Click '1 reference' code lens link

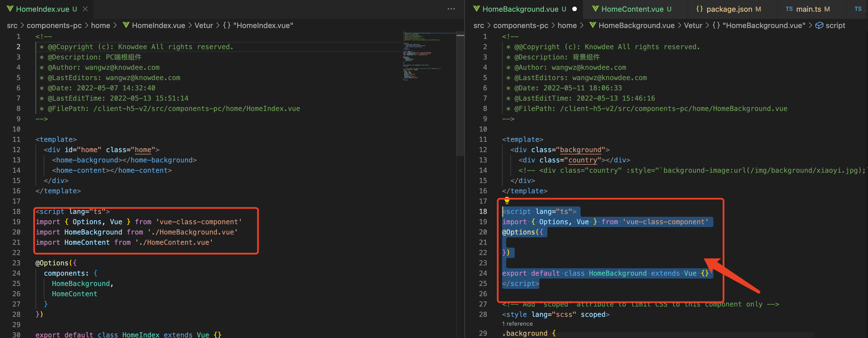pos(517,324)
